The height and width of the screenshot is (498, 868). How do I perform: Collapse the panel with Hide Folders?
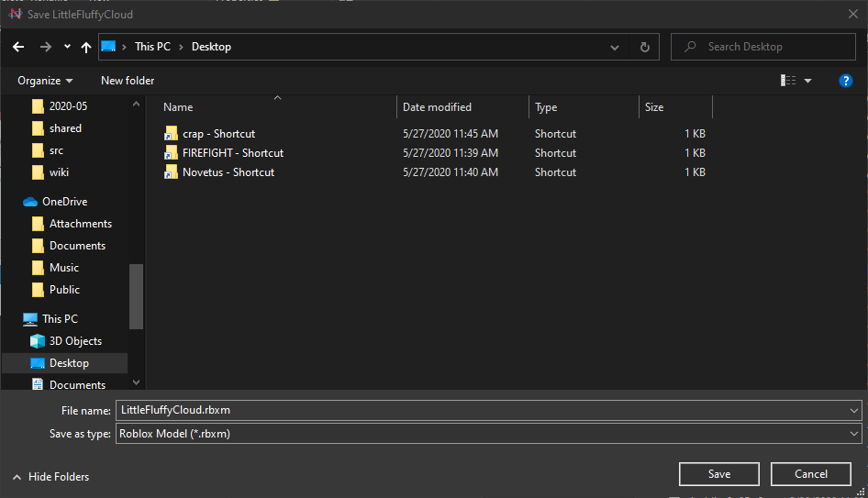pos(51,477)
